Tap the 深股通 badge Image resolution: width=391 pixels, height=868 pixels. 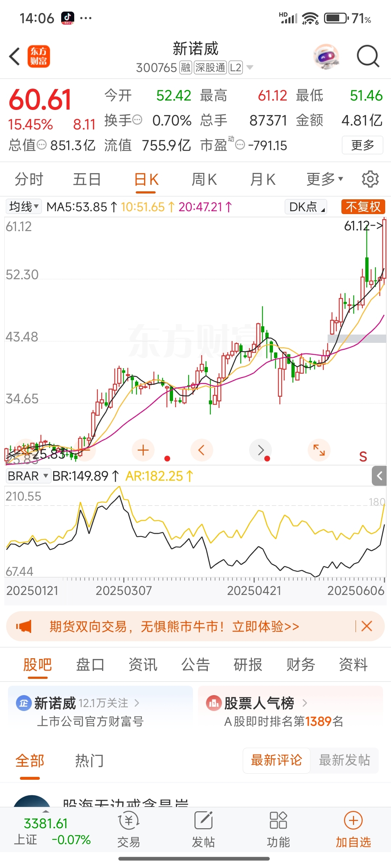click(x=210, y=68)
